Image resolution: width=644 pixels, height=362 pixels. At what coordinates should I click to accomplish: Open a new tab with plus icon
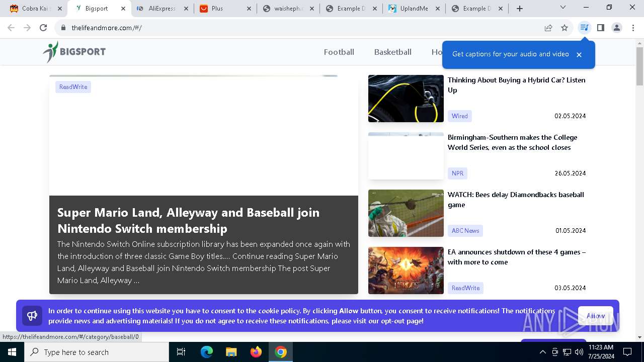(x=520, y=9)
